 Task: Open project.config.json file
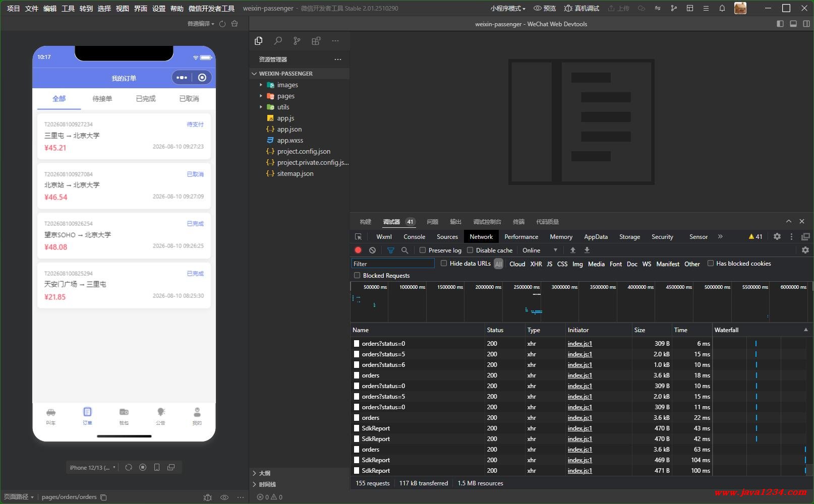coord(304,151)
